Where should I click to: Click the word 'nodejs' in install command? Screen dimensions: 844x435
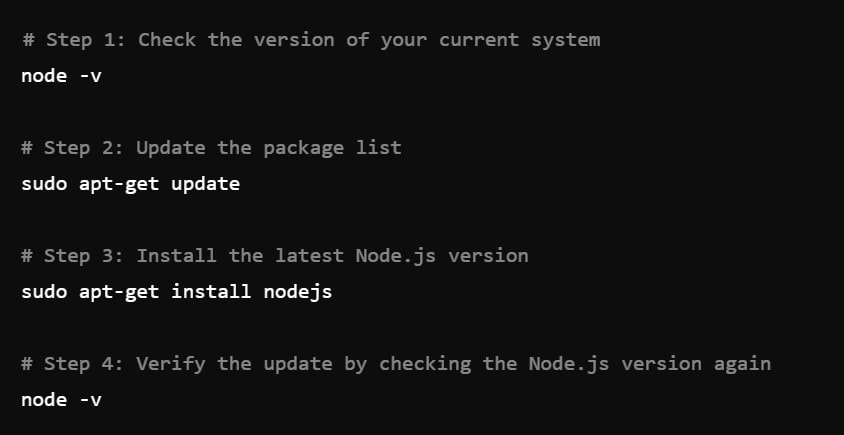click(x=298, y=292)
